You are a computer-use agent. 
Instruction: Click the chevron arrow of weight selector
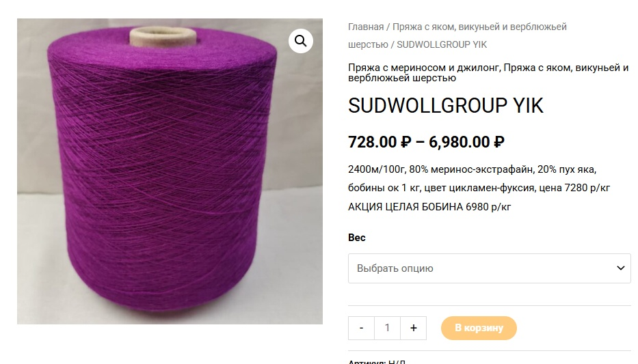coord(620,268)
